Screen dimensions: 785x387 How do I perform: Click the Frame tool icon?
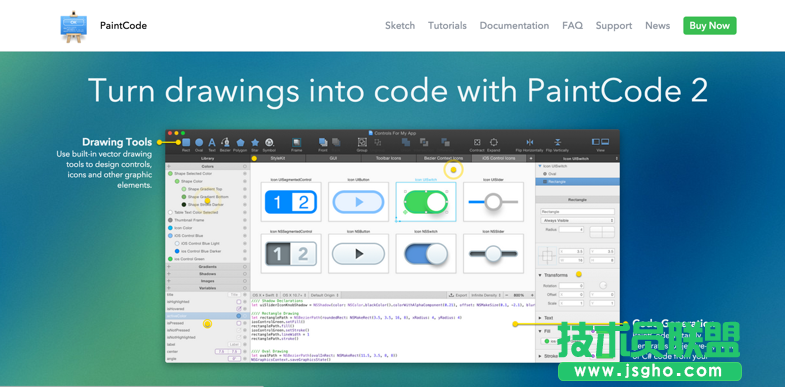[x=296, y=142]
